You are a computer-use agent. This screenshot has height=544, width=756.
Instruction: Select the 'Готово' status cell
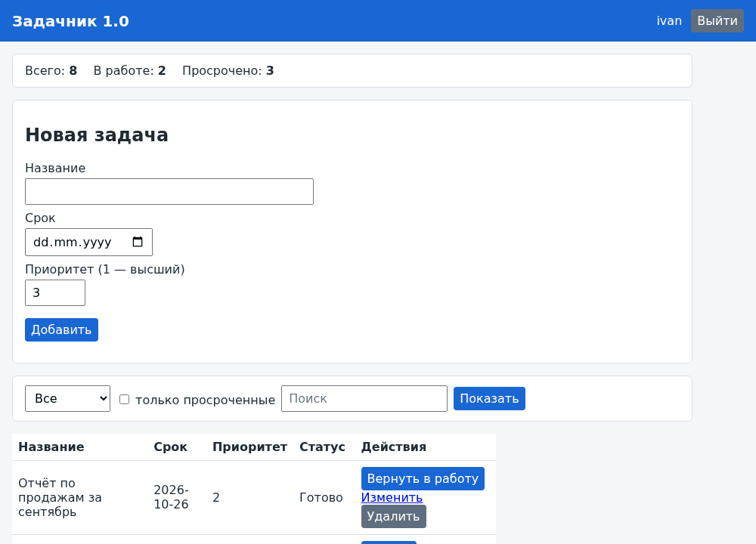321,497
